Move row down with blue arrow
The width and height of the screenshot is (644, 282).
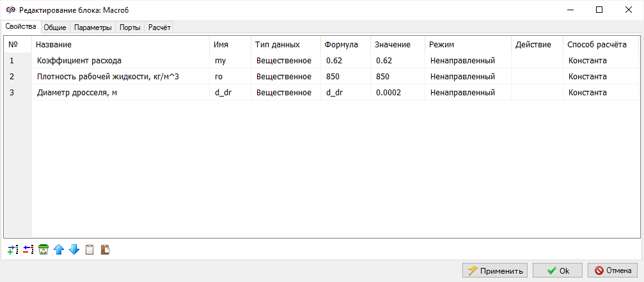(x=74, y=249)
